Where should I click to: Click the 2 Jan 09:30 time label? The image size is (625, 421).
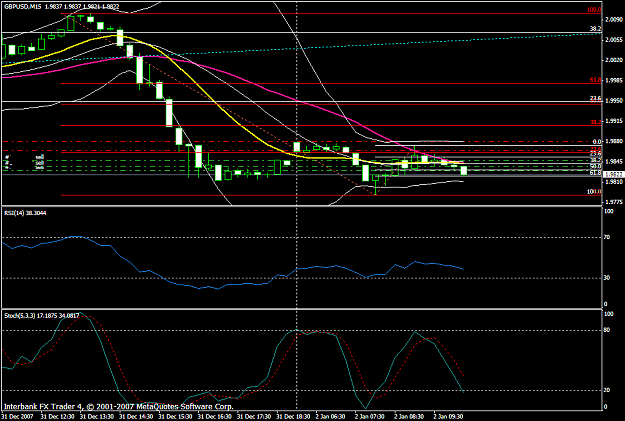click(449, 417)
